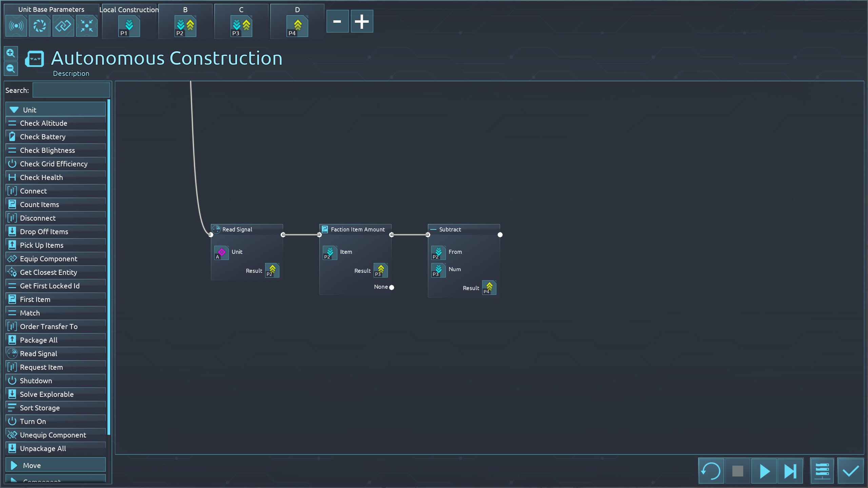Select the D parameter P4 slot
The height and width of the screenshot is (488, 868).
pyautogui.click(x=297, y=26)
